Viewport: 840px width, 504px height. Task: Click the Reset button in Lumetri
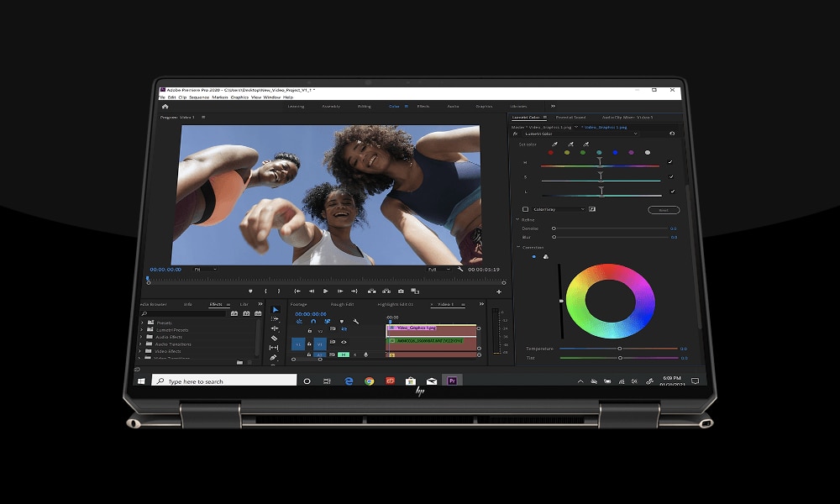coord(664,210)
